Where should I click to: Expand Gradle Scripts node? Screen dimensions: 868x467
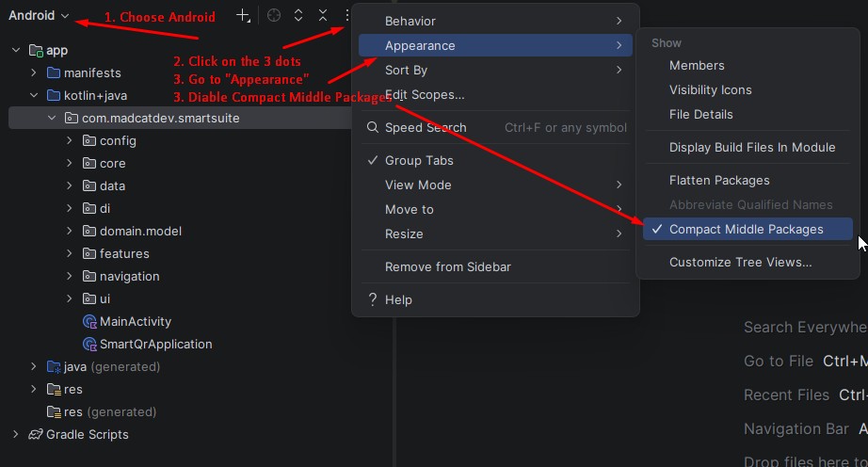(16, 435)
